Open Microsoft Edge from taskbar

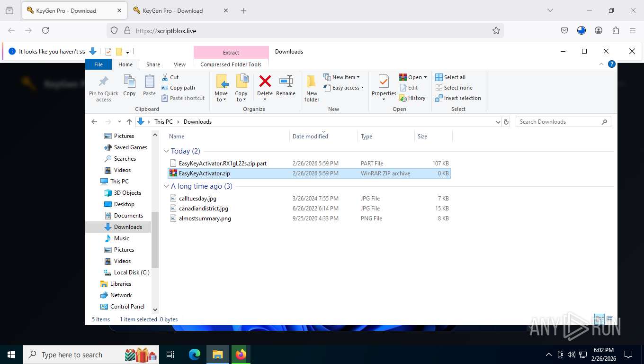point(195,354)
